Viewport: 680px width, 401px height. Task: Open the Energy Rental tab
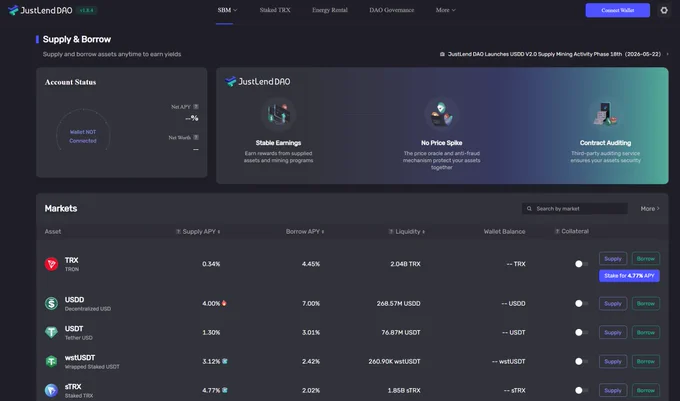point(330,10)
